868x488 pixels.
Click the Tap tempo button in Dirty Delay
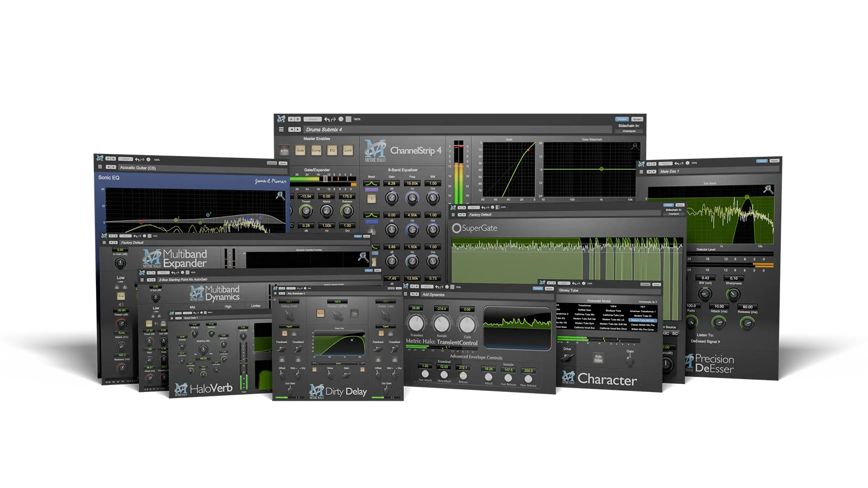click(x=354, y=314)
